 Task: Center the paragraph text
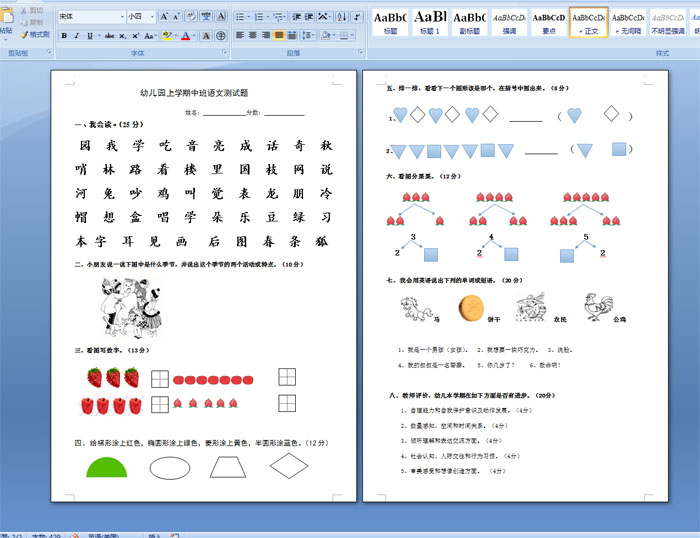coord(253,35)
